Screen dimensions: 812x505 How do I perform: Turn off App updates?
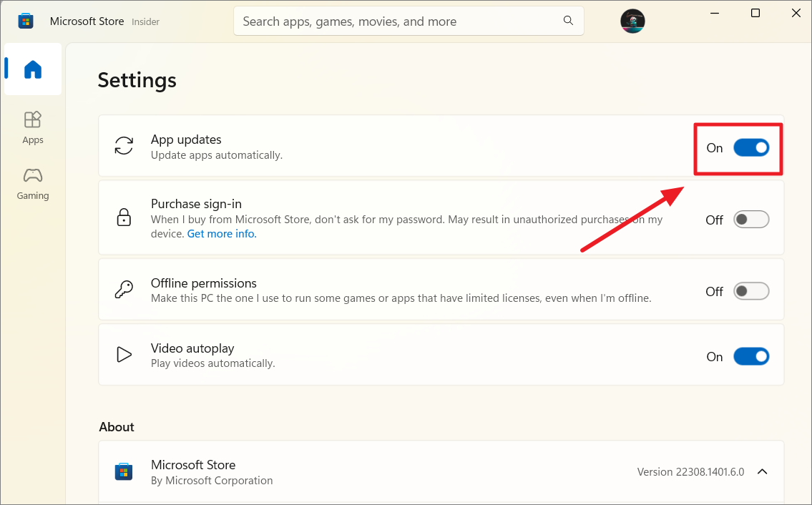click(x=751, y=148)
